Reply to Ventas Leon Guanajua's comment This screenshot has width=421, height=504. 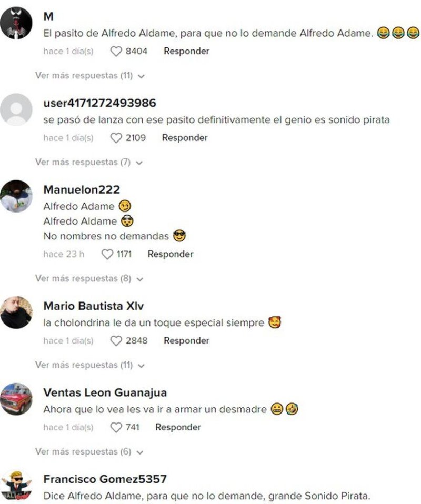(178, 428)
